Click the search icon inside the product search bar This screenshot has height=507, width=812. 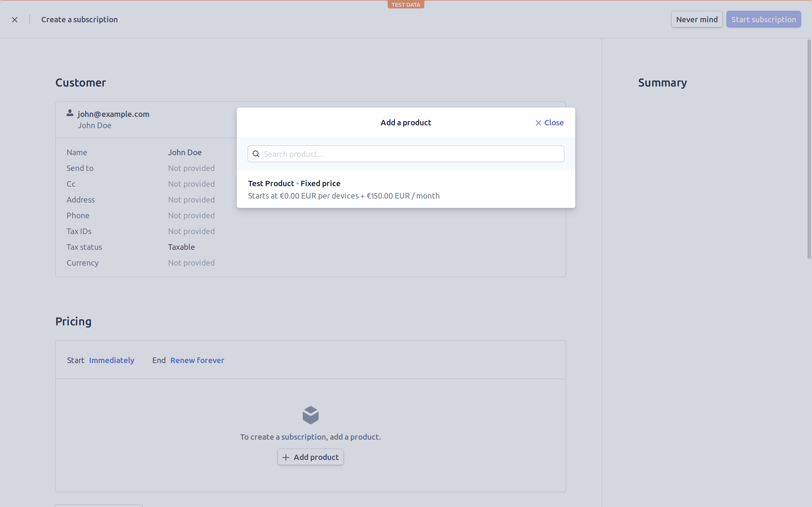tap(256, 154)
